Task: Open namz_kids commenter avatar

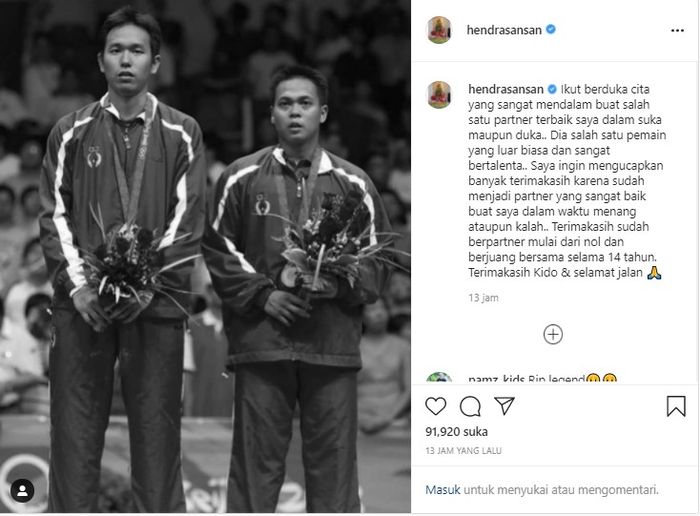Action: [x=439, y=378]
